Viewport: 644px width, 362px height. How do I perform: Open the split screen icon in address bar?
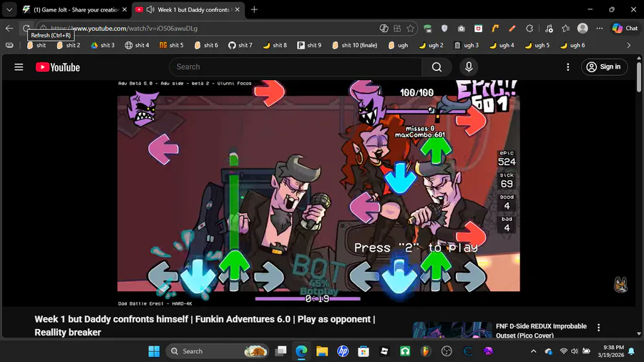396,29
